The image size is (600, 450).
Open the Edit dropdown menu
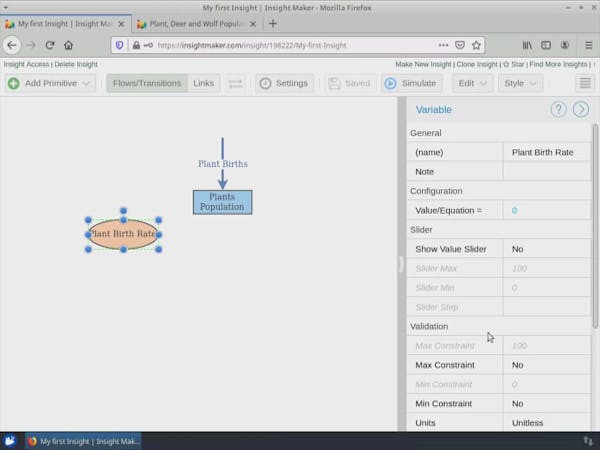pyautogui.click(x=472, y=83)
